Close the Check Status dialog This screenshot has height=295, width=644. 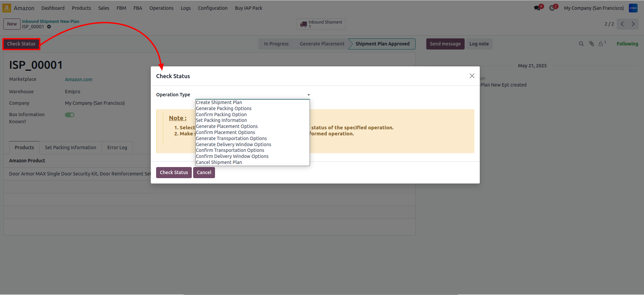(x=472, y=76)
